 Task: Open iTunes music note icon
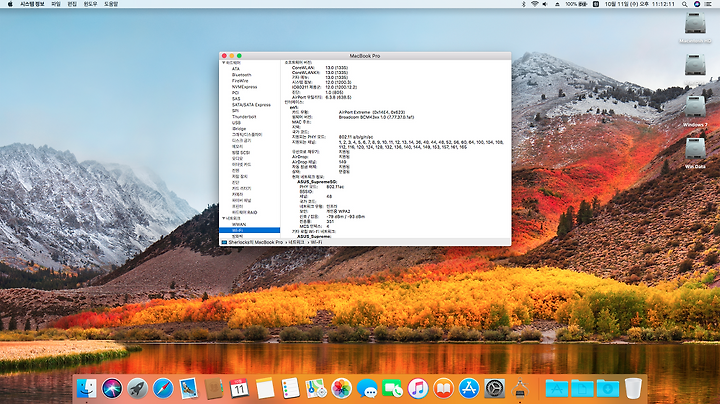pos(418,388)
